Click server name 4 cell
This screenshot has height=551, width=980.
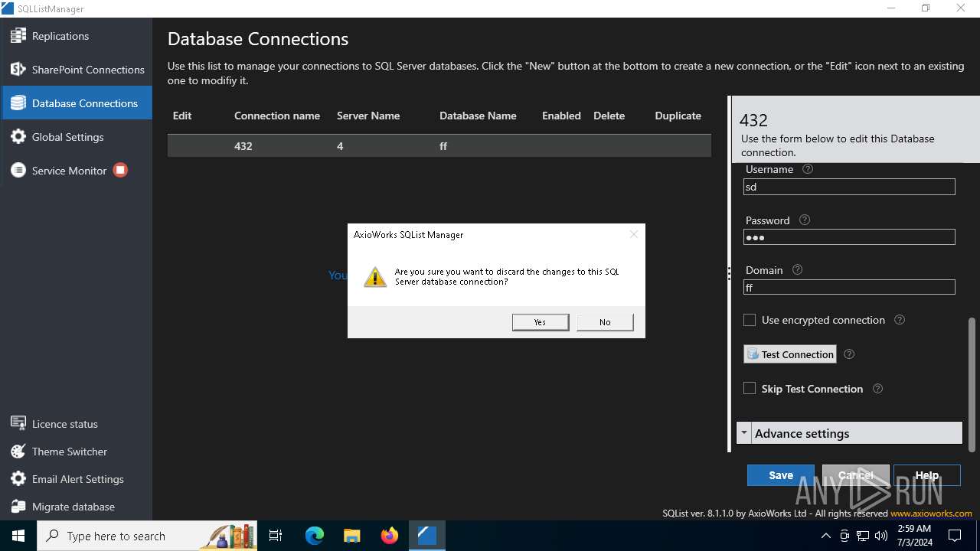[x=340, y=146]
